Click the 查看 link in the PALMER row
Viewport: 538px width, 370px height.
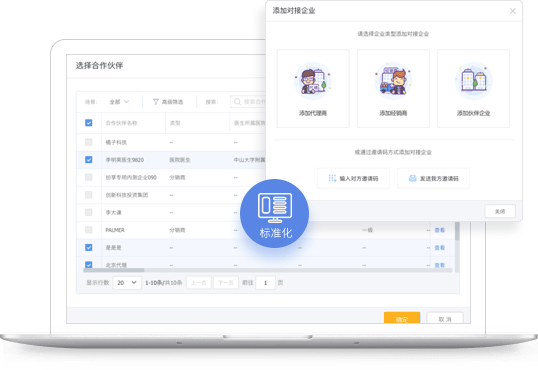pyautogui.click(x=440, y=230)
